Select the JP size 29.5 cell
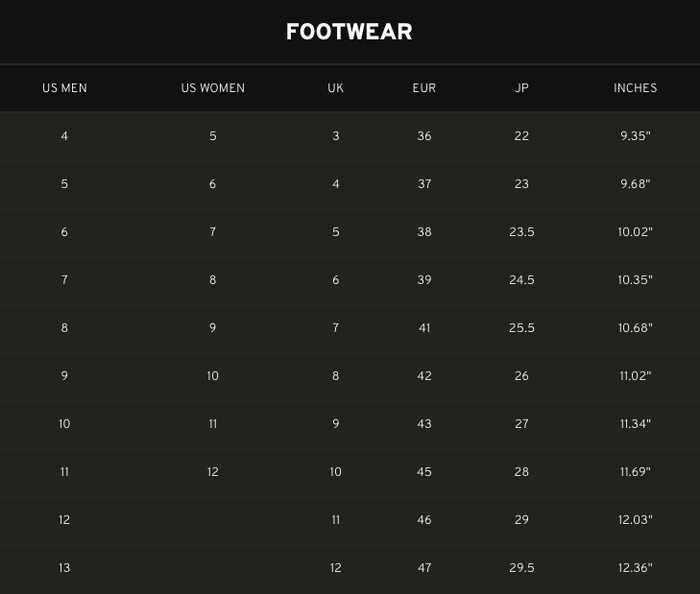The height and width of the screenshot is (594, 700). click(x=521, y=568)
